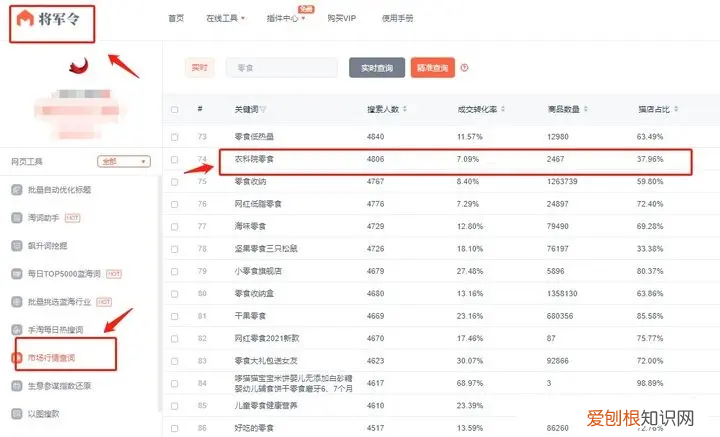Open 使用手册 in top navigation
The height and width of the screenshot is (437, 720).
click(x=398, y=18)
